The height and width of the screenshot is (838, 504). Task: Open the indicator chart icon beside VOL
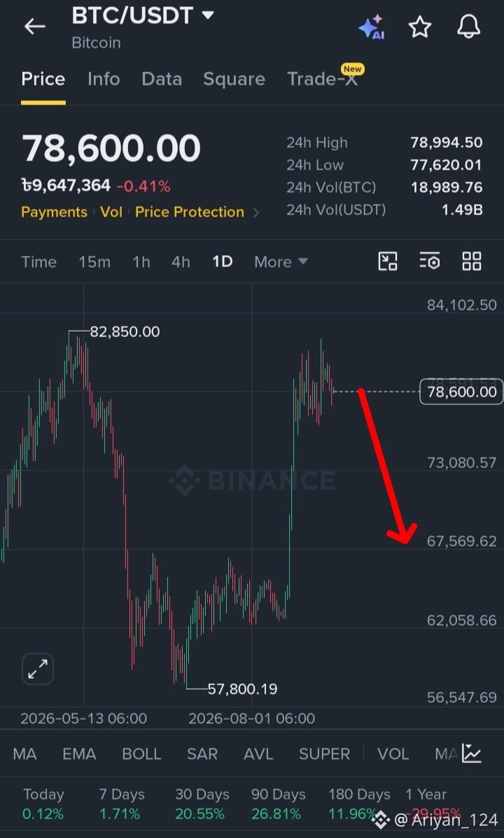[471, 753]
